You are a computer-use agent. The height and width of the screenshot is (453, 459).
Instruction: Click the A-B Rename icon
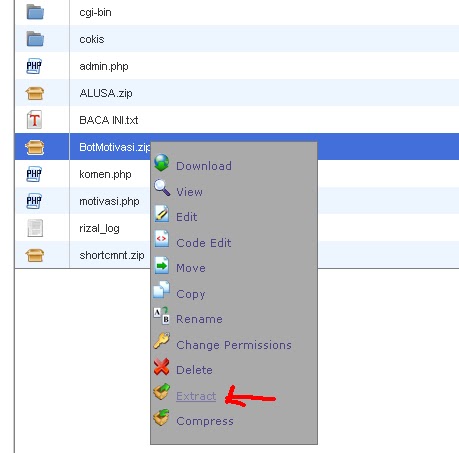point(161,316)
